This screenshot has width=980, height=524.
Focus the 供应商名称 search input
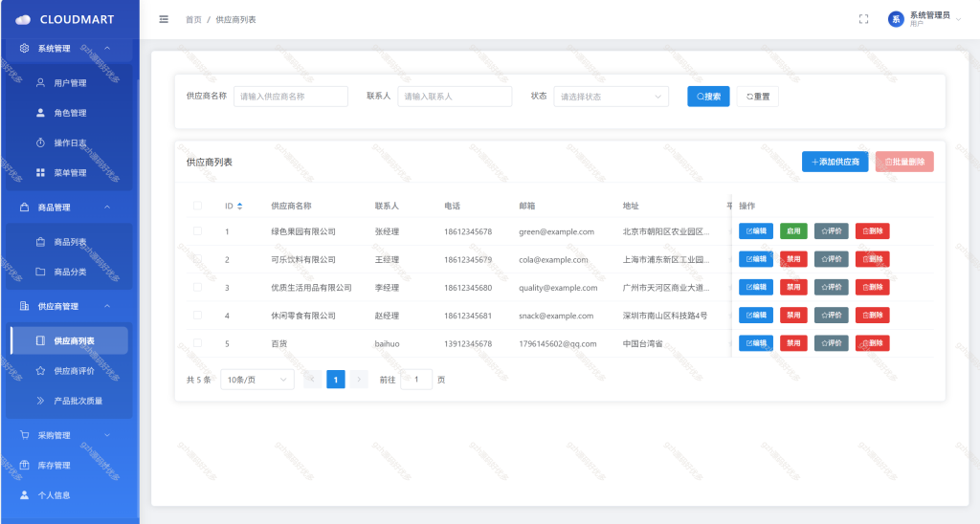[291, 97]
